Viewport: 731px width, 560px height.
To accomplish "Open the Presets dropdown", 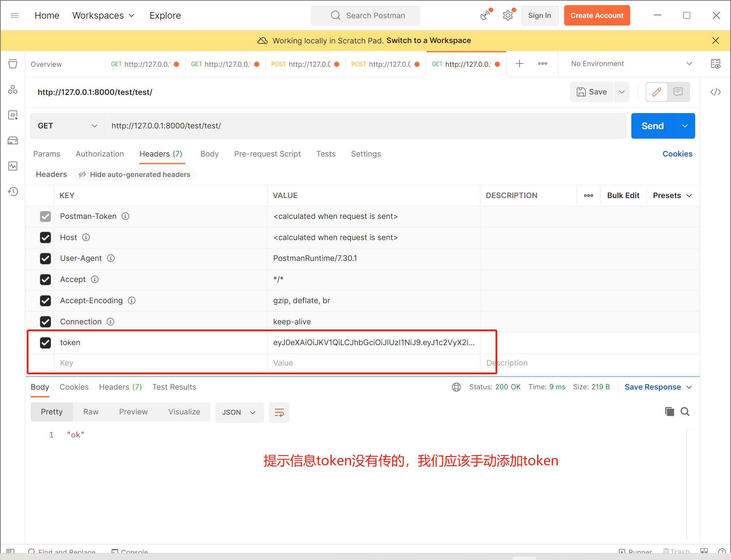I will click(x=673, y=196).
